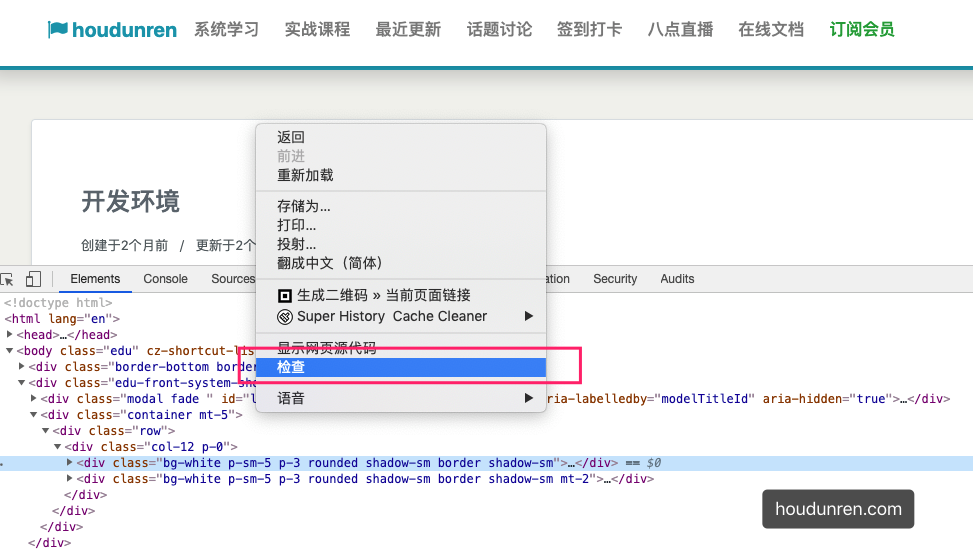Click the Super History Cache Cleaner icon
The image size is (973, 553).
click(285, 316)
